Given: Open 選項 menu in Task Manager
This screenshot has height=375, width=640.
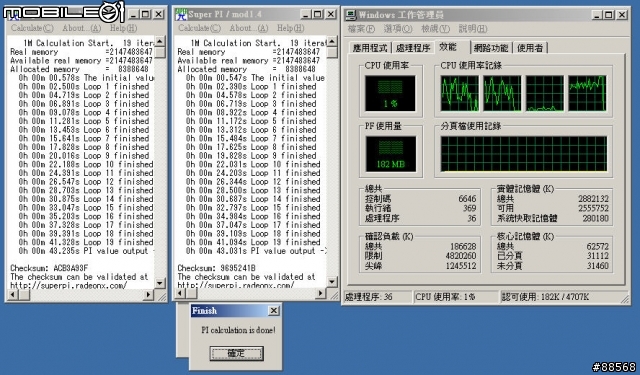Looking at the screenshot, I should 398,29.
